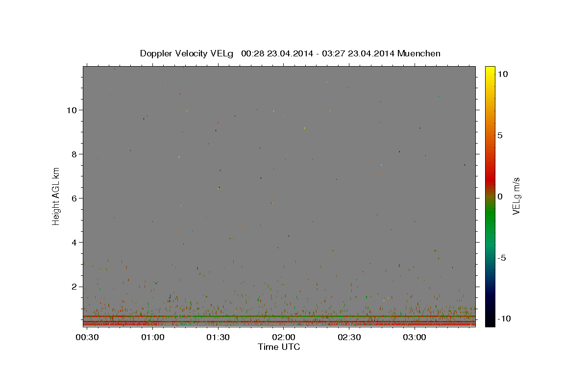
Task: Click the 02:30 time tick label
Action: [x=349, y=337]
